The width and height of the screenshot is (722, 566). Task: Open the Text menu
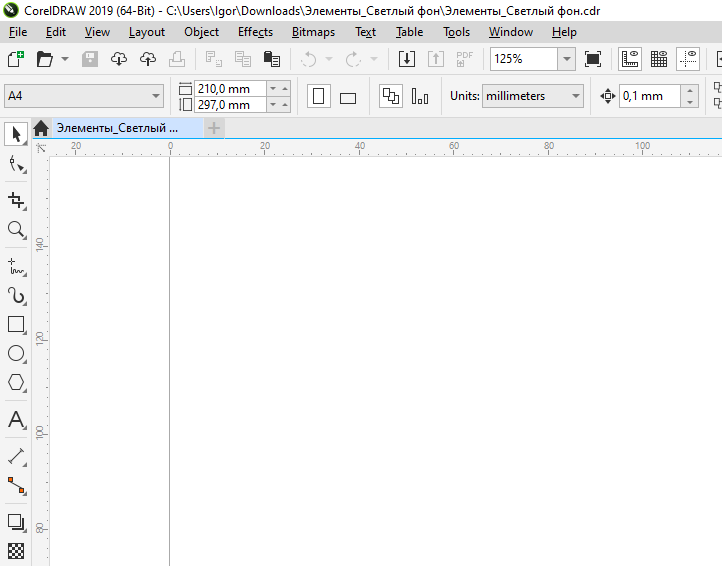click(x=365, y=32)
